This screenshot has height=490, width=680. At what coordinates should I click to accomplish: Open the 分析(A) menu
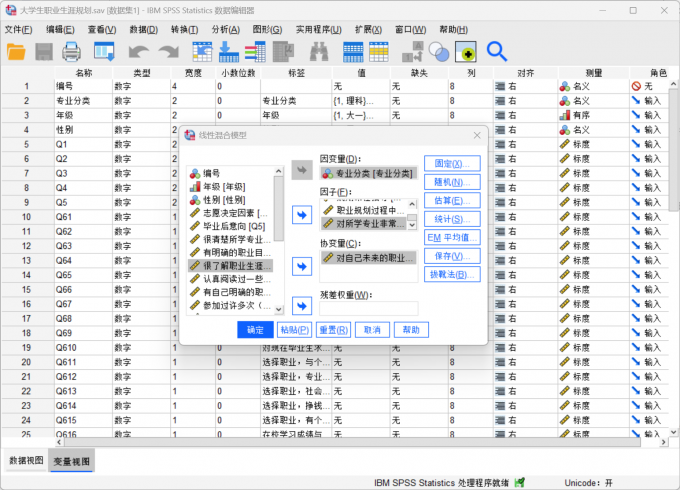tap(226, 29)
